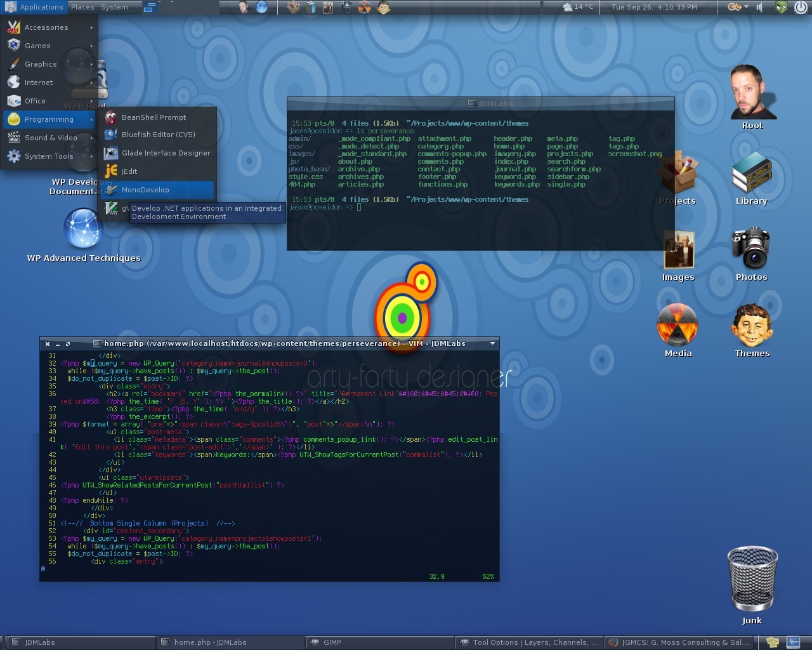Click the Media flame-orb launcher in top panel
Image resolution: width=812 pixels, height=650 pixels.
click(x=364, y=7)
